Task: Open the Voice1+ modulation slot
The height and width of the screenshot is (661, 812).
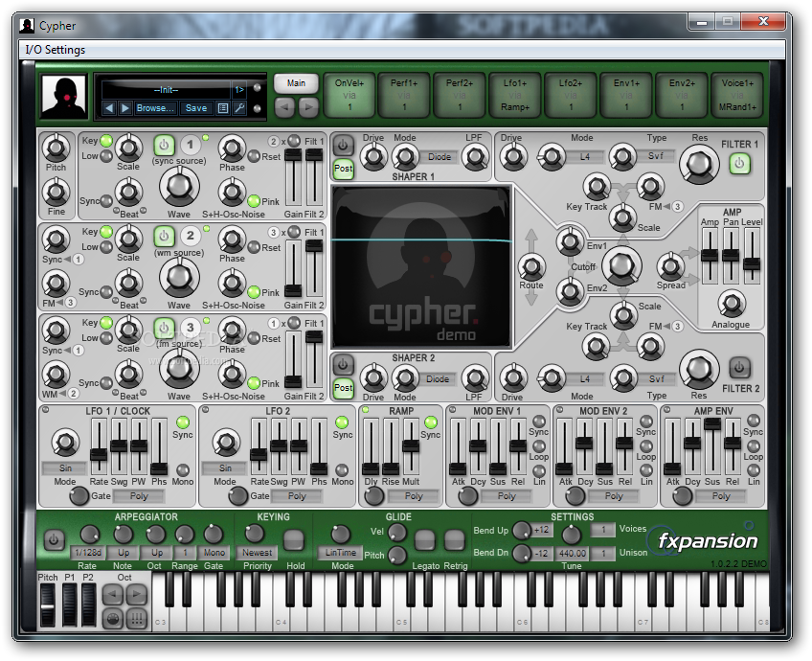Action: [x=737, y=95]
